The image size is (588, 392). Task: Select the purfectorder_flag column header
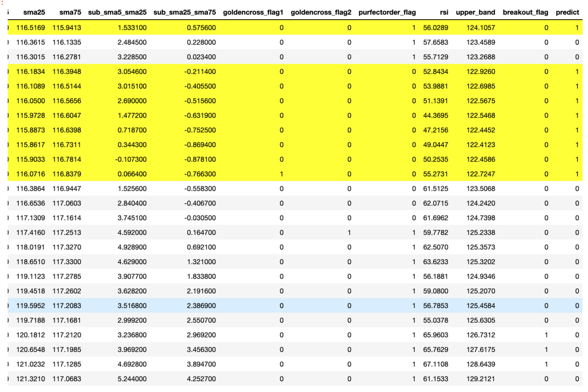point(387,12)
